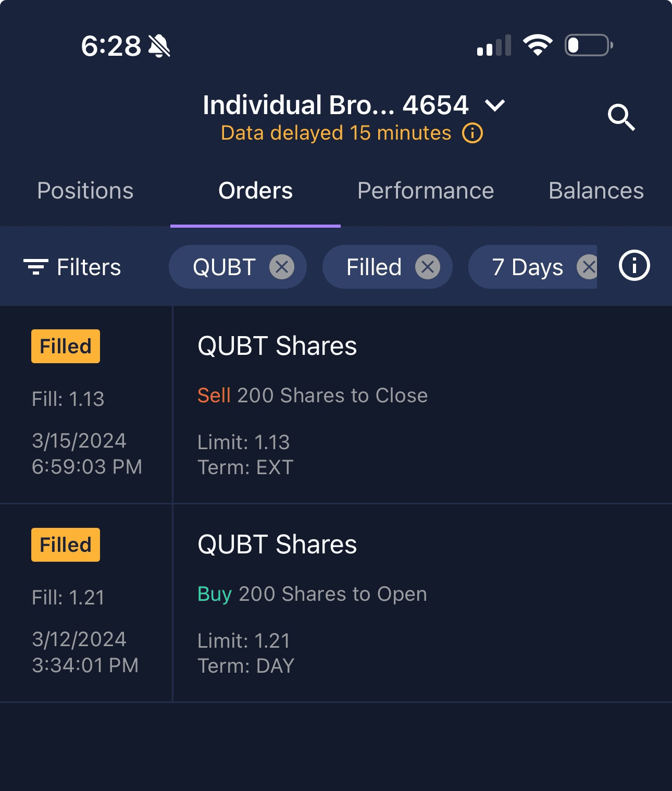
Task: Remove the Filled status filter
Action: coord(428,267)
